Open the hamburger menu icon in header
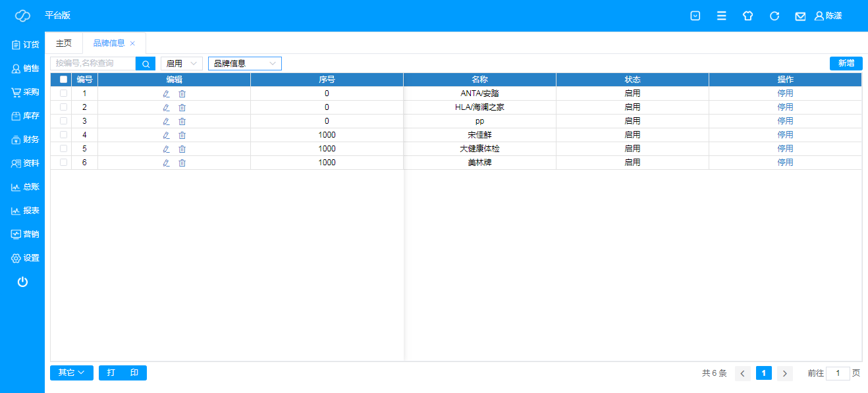Screen dimensions: 868x393 pyautogui.click(x=721, y=16)
